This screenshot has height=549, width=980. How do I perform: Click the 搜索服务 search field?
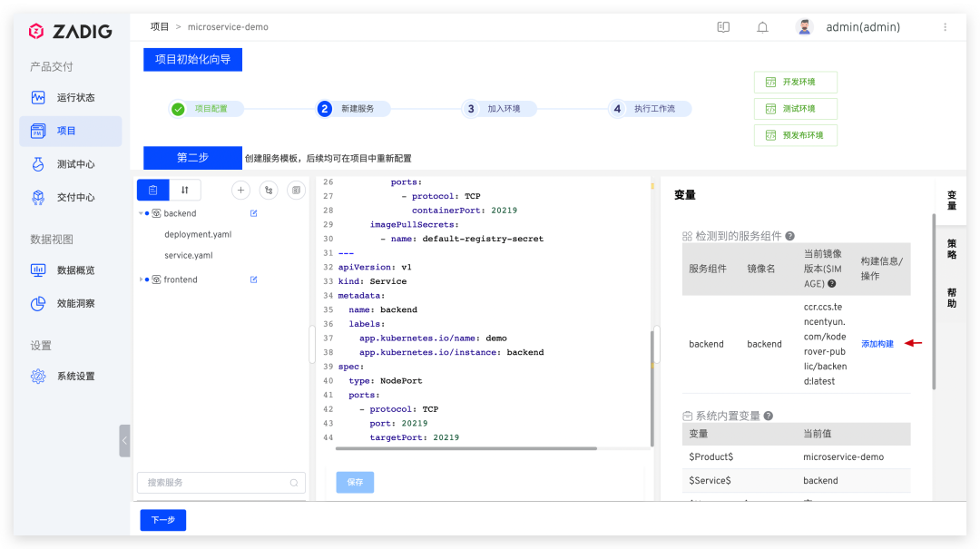pos(221,483)
